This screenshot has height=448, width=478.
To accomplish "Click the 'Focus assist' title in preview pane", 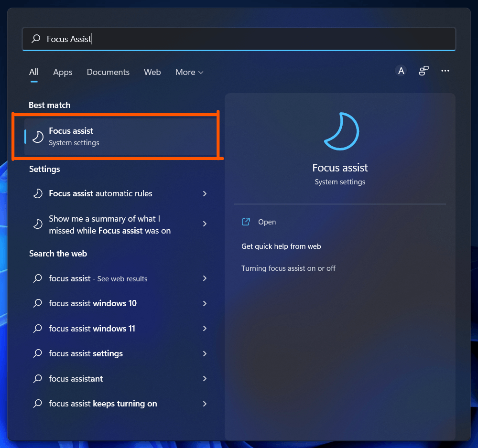I will [340, 168].
